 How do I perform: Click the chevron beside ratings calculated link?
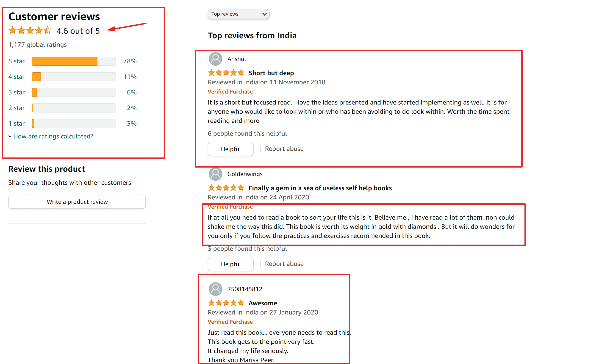tap(10, 136)
